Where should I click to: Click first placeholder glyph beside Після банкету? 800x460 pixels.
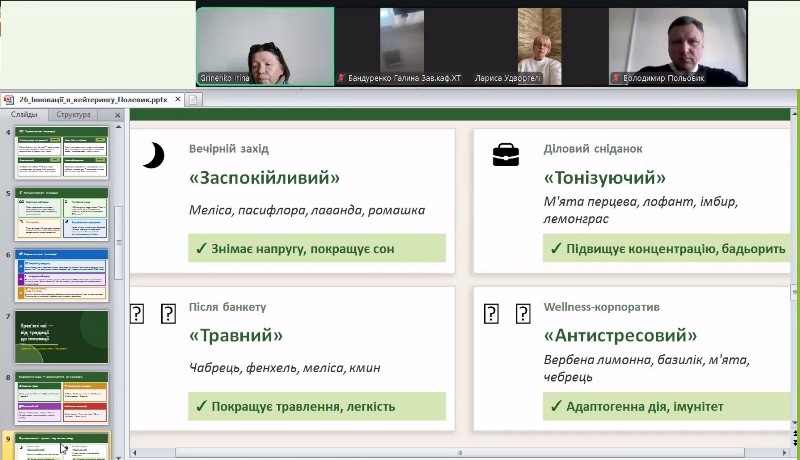137,314
